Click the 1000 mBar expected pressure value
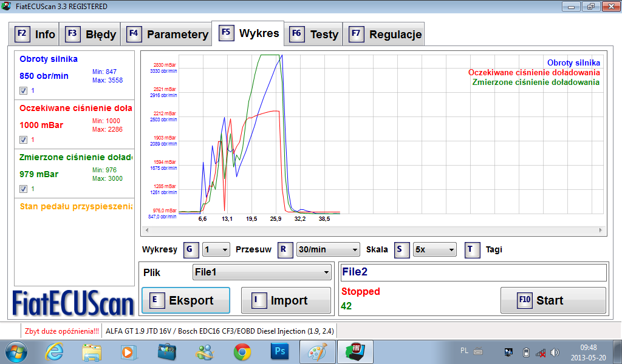Image resolution: width=622 pixels, height=364 pixels. pos(41,125)
